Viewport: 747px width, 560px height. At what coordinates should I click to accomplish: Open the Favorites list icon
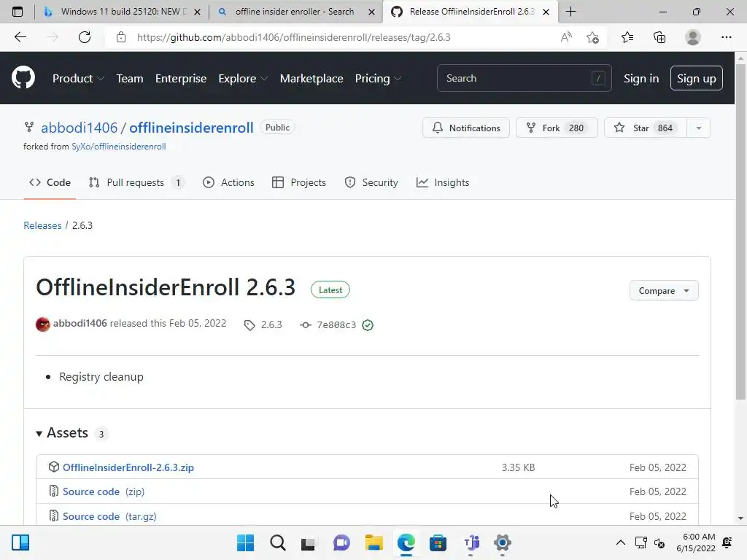pos(627,37)
